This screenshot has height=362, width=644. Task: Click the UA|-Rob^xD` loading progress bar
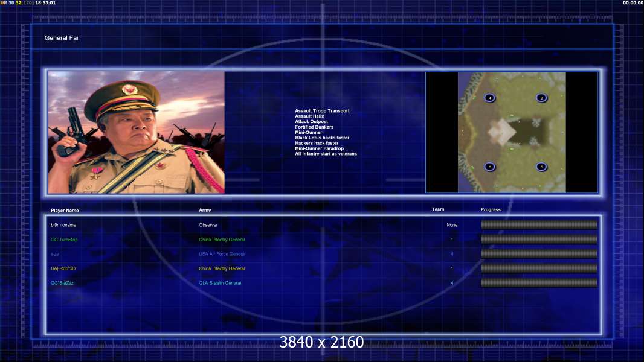pos(539,268)
